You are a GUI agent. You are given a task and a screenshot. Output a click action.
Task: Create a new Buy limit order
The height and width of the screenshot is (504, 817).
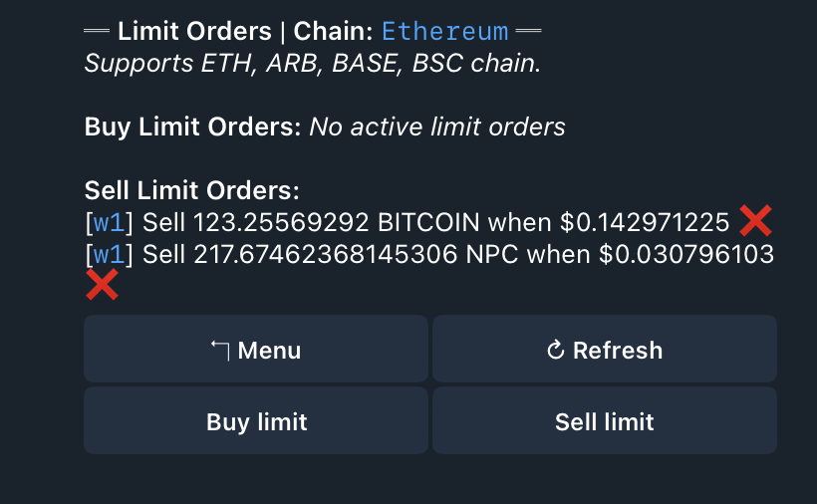[256, 421]
